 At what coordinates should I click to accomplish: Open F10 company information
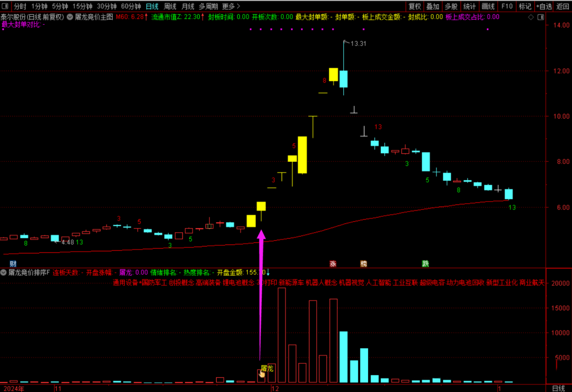tap(507, 6)
